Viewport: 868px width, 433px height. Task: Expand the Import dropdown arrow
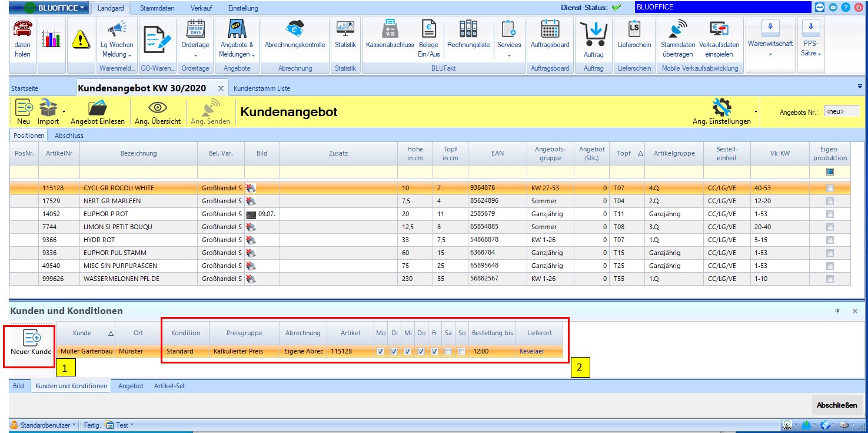point(64,111)
